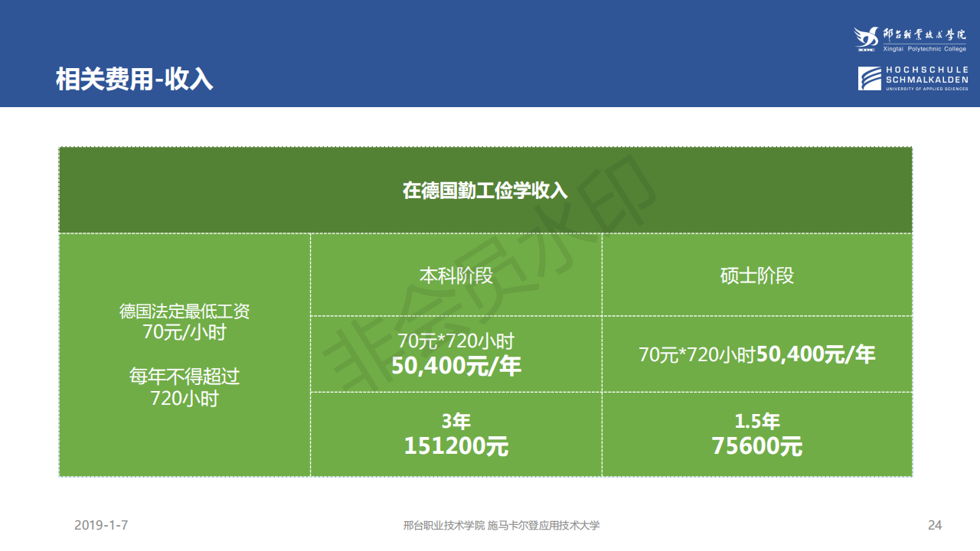Select the bold 50,400元/年 under 本科阶段
The height and width of the screenshot is (551, 980).
456,366
